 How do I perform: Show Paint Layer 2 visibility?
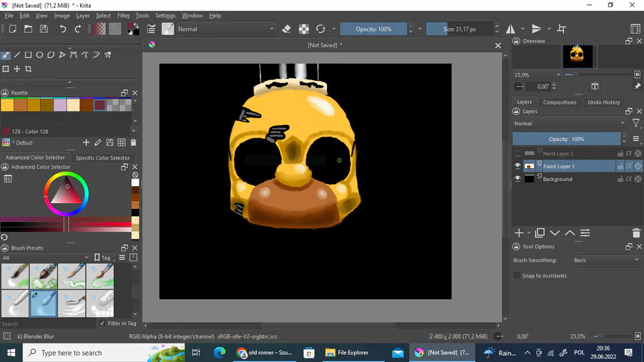(x=517, y=154)
